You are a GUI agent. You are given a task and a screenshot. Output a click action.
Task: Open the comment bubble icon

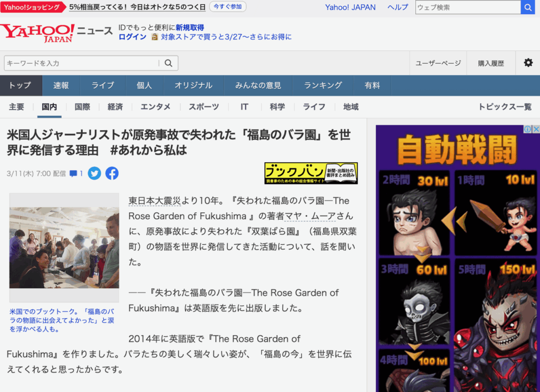tap(73, 173)
